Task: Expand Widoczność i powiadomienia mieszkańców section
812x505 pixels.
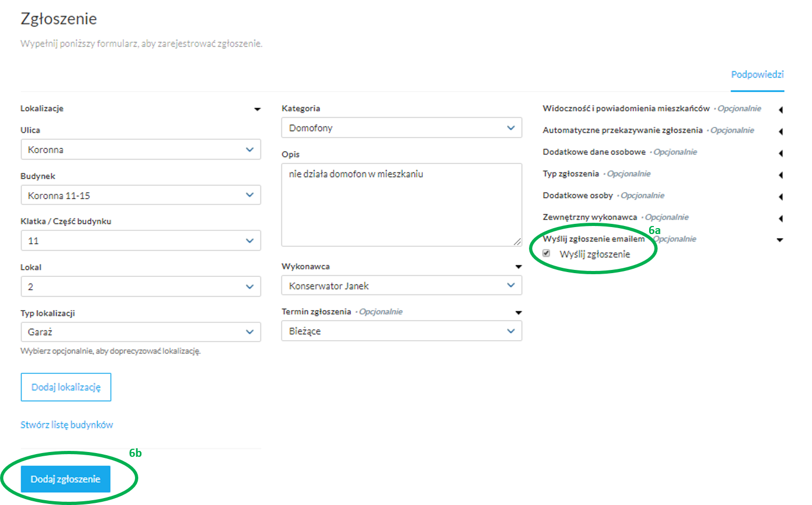Action: [x=780, y=110]
